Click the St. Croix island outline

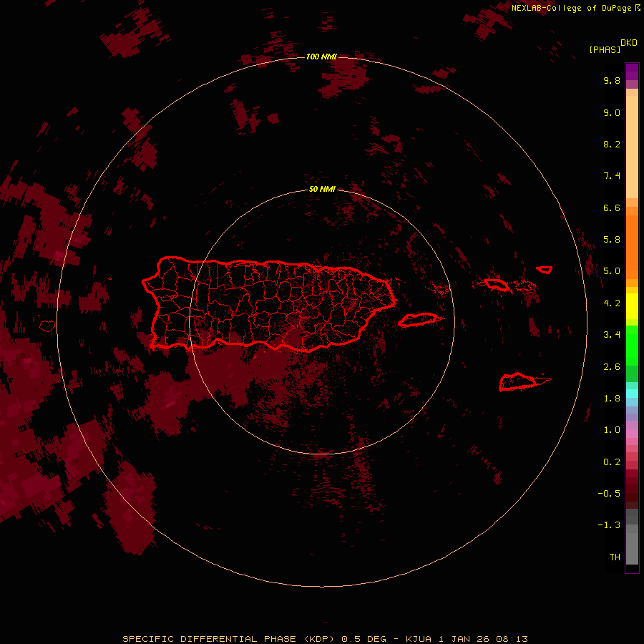point(518,381)
